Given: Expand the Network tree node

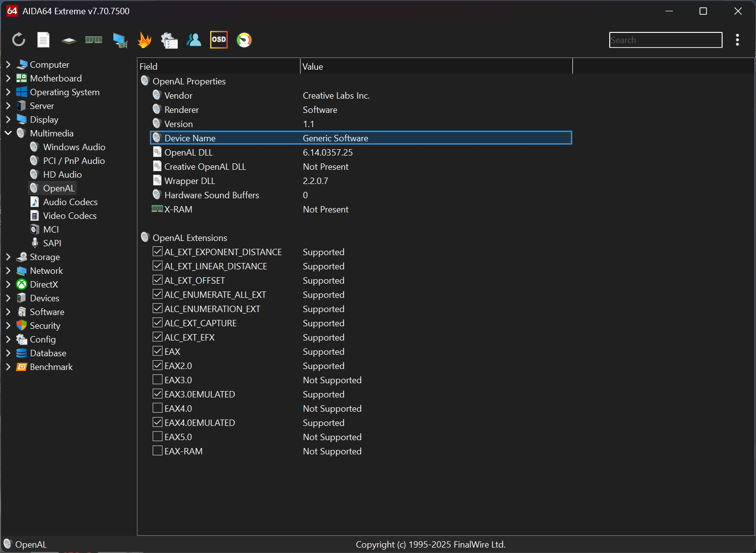Looking at the screenshot, I should pos(8,270).
